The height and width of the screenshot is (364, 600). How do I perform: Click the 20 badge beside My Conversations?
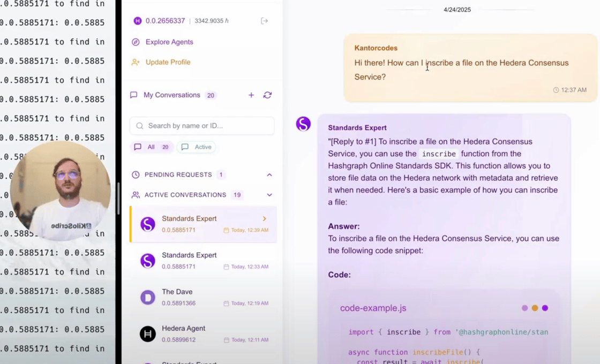[211, 95]
